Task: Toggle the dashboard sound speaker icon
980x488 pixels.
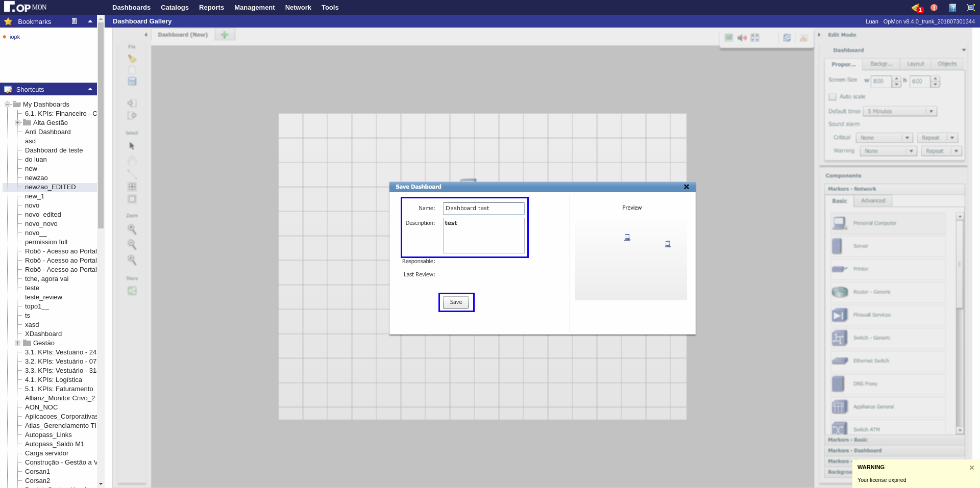Action: pos(742,38)
